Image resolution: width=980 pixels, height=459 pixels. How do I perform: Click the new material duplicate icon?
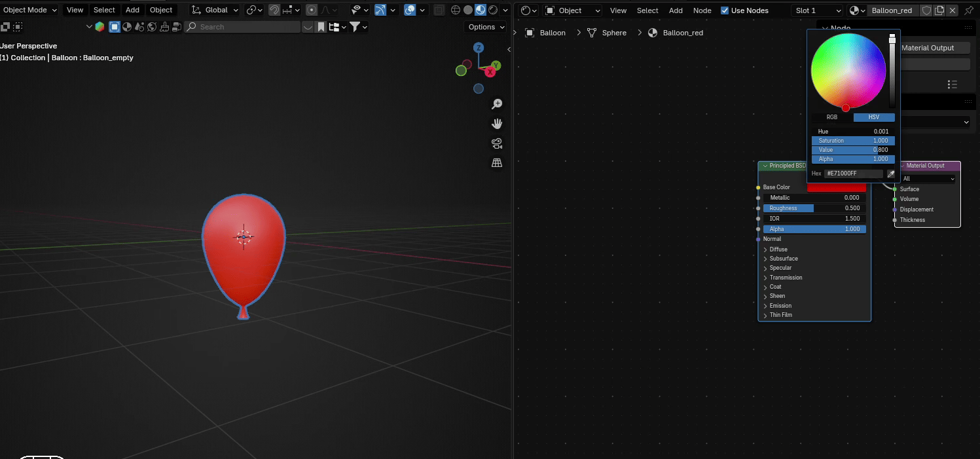(939, 10)
